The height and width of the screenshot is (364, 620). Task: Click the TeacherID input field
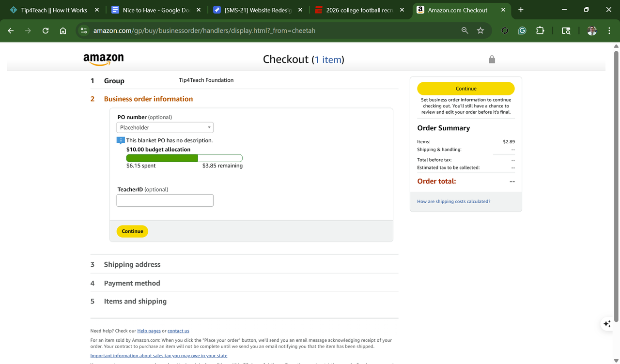coord(165,200)
